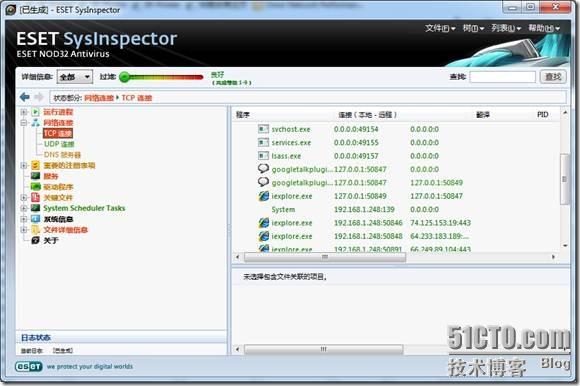Click the Find button

click(x=553, y=77)
